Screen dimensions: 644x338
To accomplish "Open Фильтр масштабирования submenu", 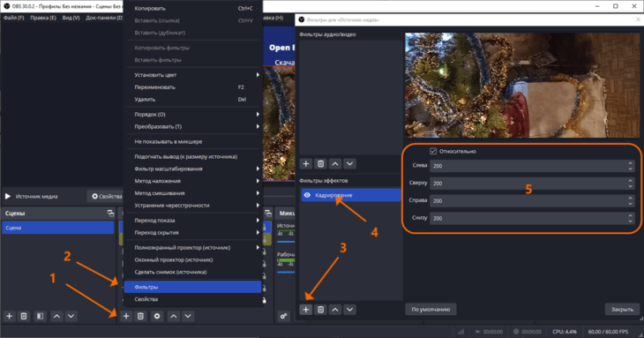I will [x=193, y=169].
